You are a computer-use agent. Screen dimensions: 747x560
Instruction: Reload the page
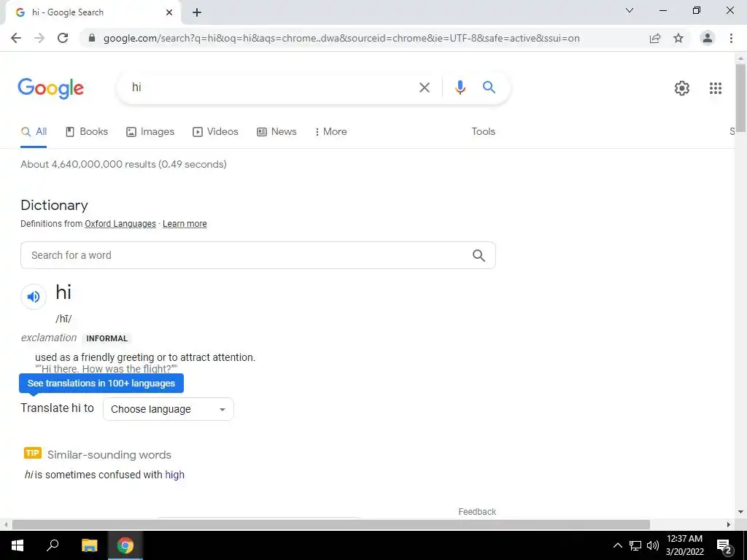(x=63, y=38)
